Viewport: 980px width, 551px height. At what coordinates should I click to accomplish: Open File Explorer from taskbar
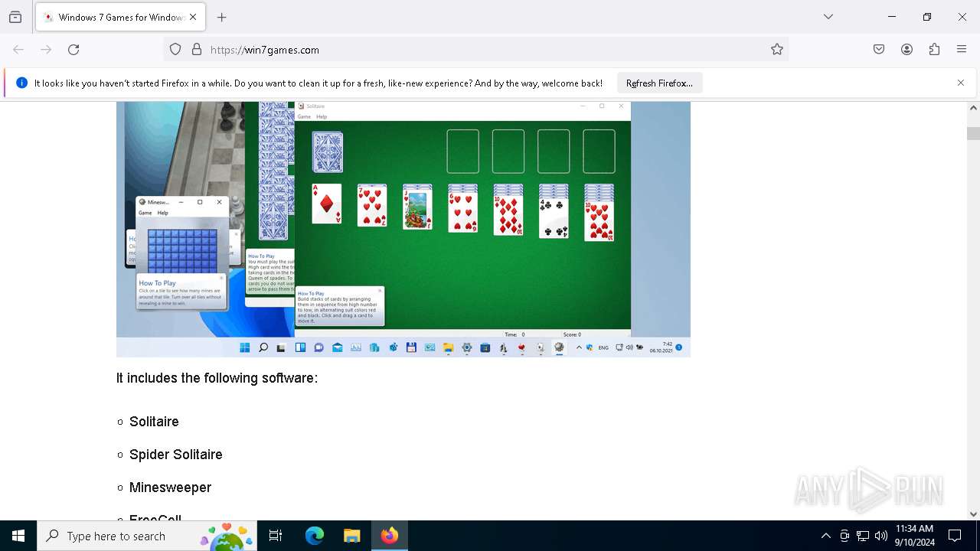coord(351,536)
